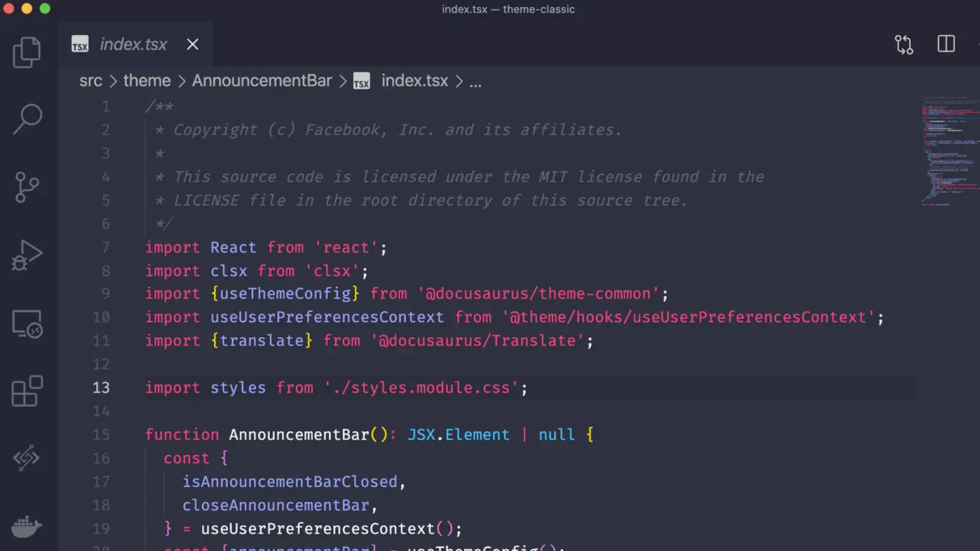This screenshot has width=980, height=551.
Task: Open the Explorer view in activity bar
Action: coord(27,52)
